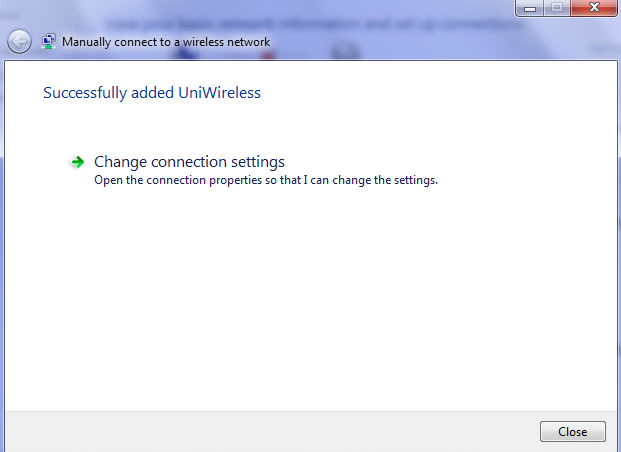Close the wizard with the red X
The image size is (621, 452).
594,8
